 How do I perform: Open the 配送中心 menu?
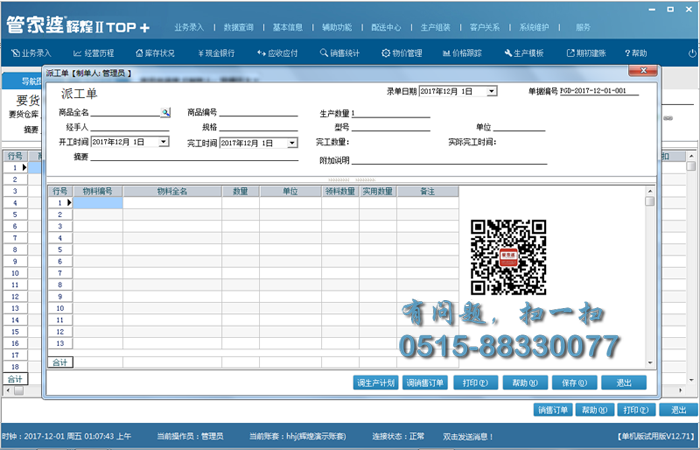386,27
